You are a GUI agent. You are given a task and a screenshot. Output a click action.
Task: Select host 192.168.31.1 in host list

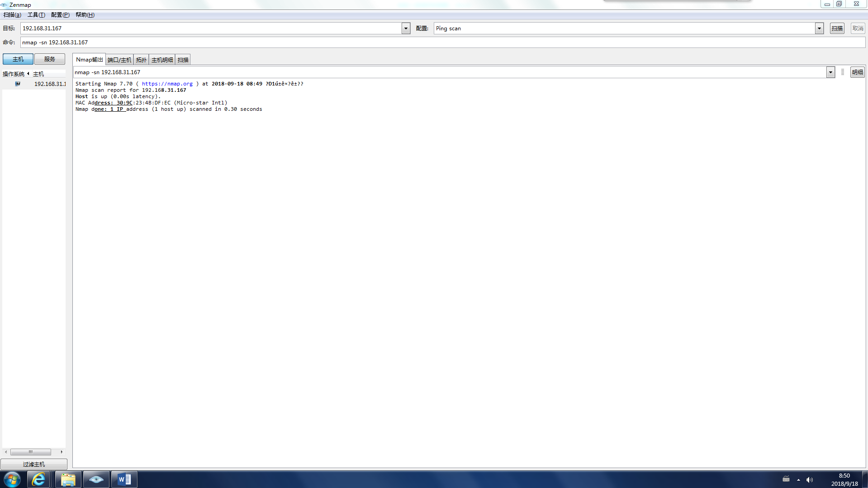[x=50, y=84]
